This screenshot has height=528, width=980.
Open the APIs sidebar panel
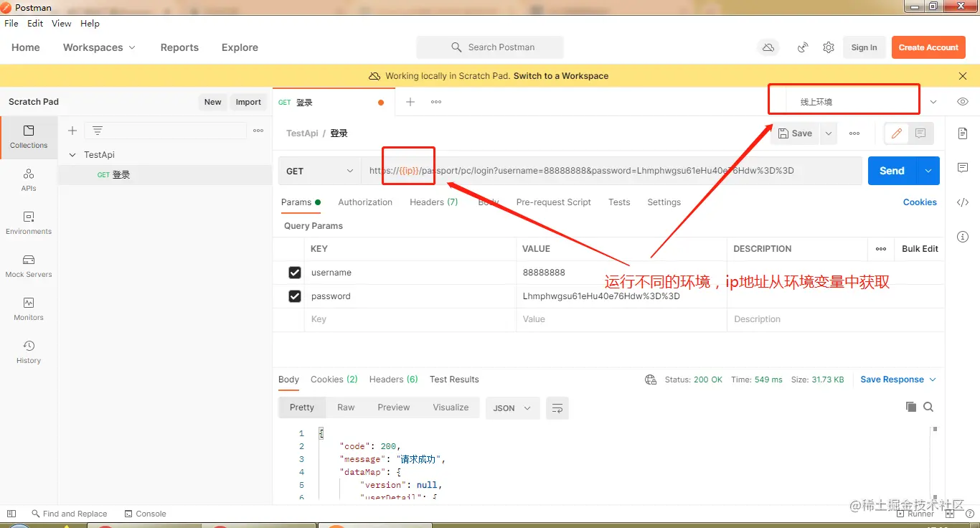[29, 179]
